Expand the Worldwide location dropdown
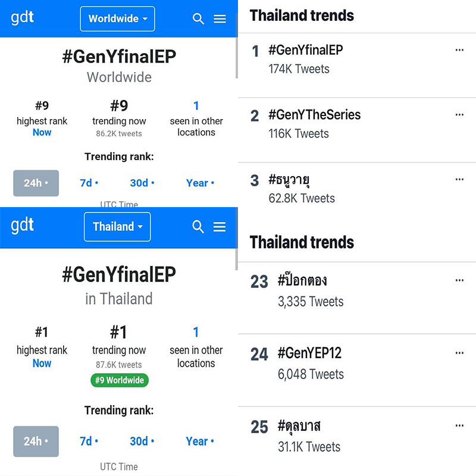This screenshot has width=476, height=476. click(x=117, y=19)
